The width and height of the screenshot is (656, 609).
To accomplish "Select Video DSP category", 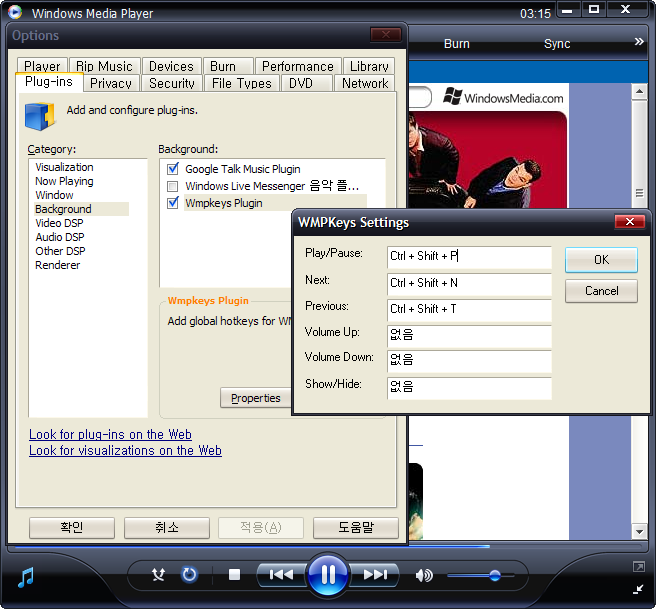I will click(59, 223).
